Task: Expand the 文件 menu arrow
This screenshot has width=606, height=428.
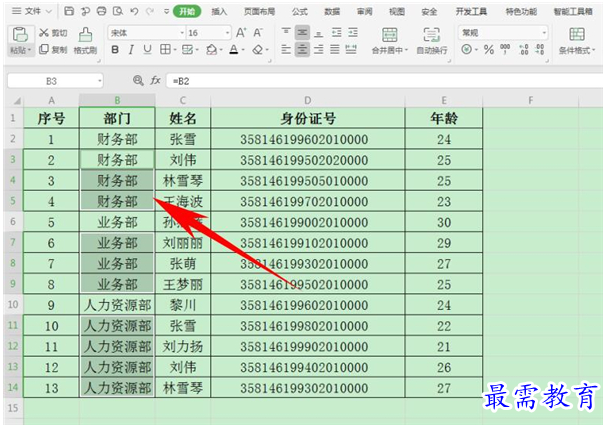Action: point(49,12)
